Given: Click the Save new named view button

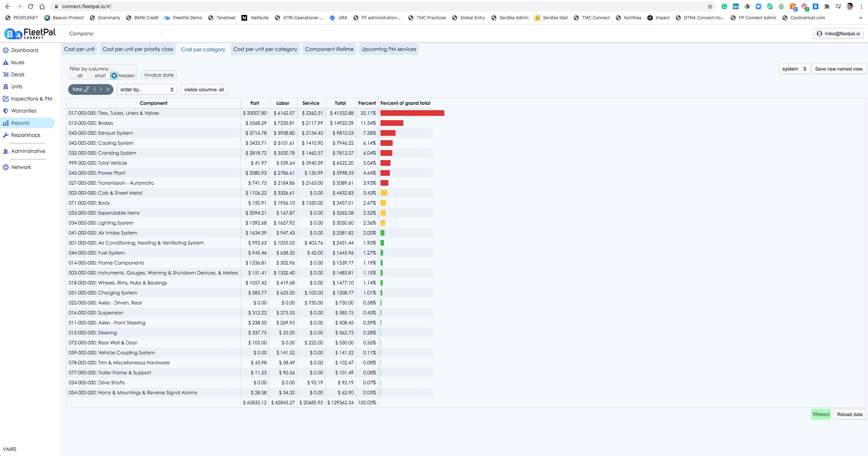Looking at the screenshot, I should click(x=838, y=69).
